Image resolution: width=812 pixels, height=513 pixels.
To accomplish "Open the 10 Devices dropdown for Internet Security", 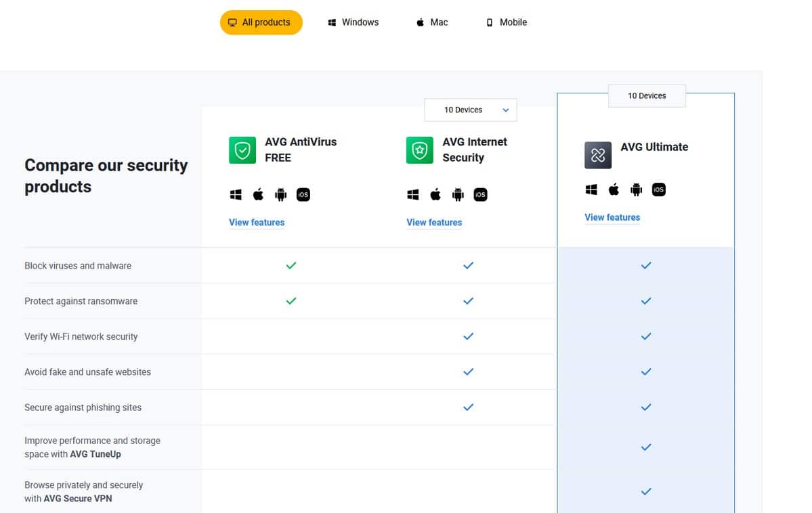I will pos(470,110).
